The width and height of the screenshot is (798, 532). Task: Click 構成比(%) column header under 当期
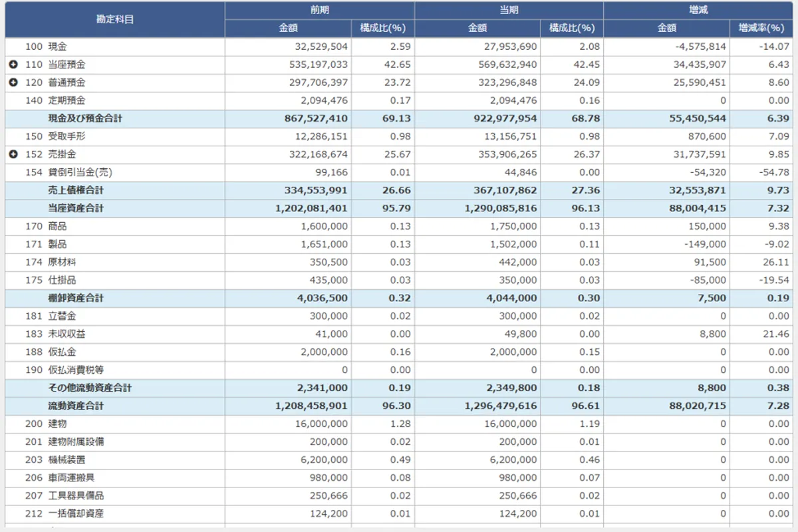coord(572,29)
